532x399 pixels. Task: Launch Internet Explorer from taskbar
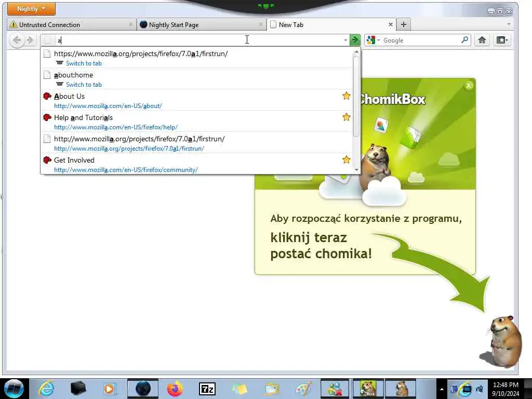(x=46, y=389)
